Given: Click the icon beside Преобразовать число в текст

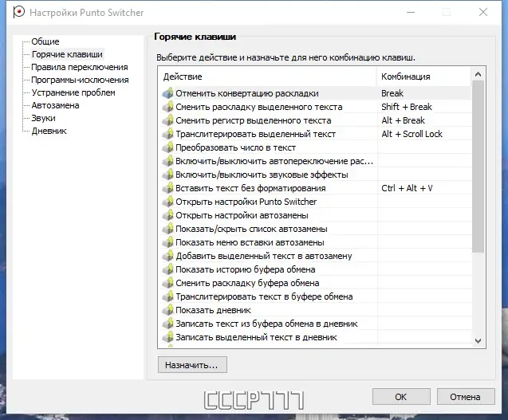Looking at the screenshot, I should click(x=167, y=147).
